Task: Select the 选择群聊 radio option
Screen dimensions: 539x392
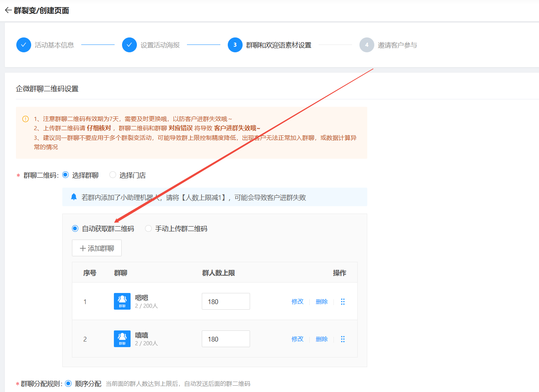Action: (66, 175)
